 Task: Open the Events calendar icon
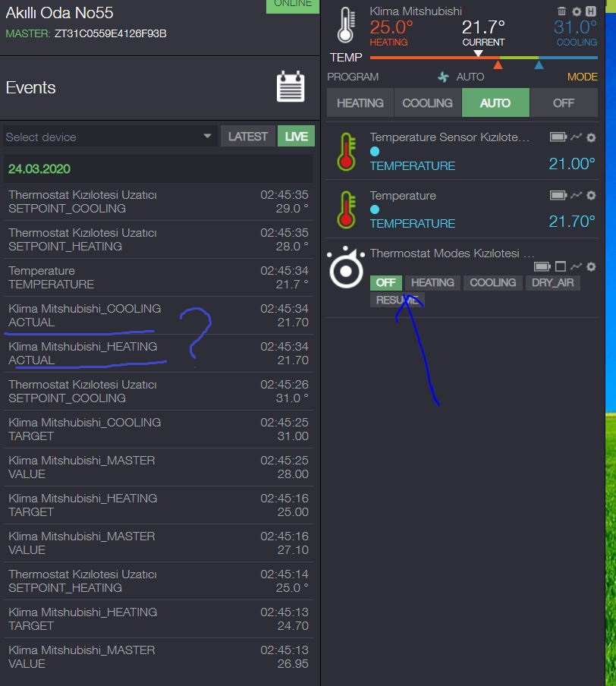tap(291, 87)
